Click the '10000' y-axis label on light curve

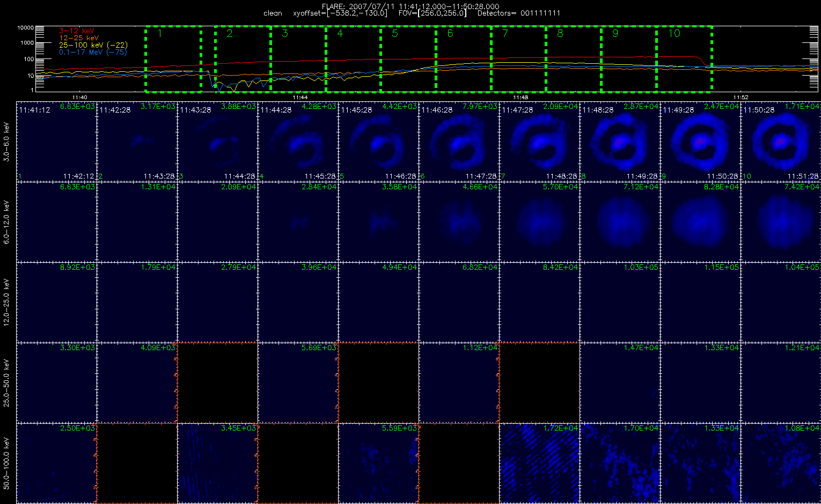coord(26,27)
